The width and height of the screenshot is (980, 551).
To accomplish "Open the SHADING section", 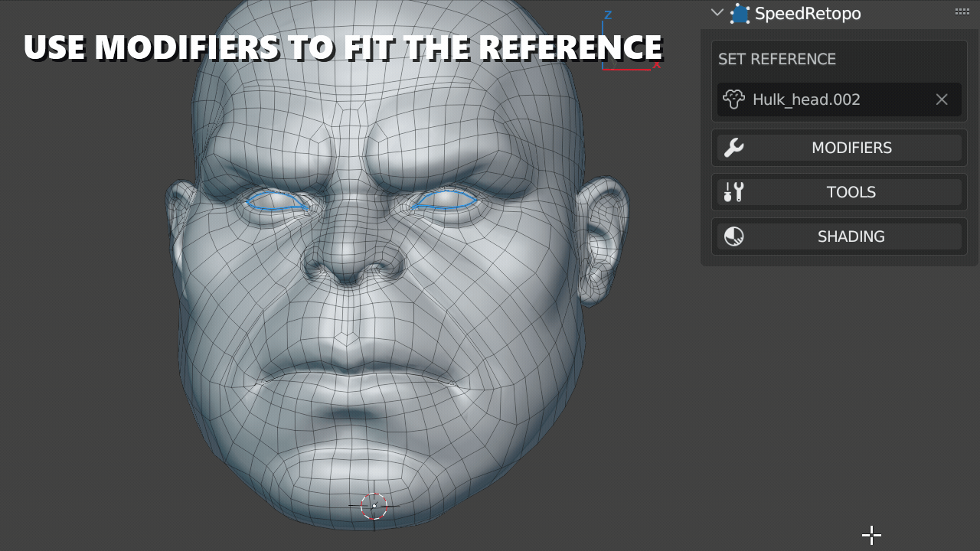I will click(x=851, y=236).
